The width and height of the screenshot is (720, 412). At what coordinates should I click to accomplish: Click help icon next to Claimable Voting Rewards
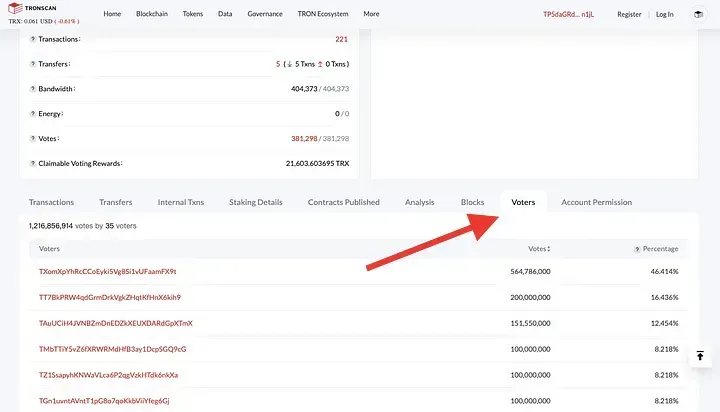pyautogui.click(x=33, y=163)
